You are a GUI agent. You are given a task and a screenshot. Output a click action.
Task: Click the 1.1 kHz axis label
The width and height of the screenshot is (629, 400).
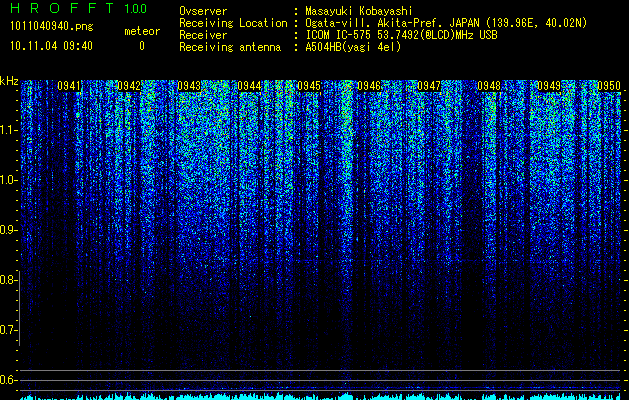click(x=8, y=130)
